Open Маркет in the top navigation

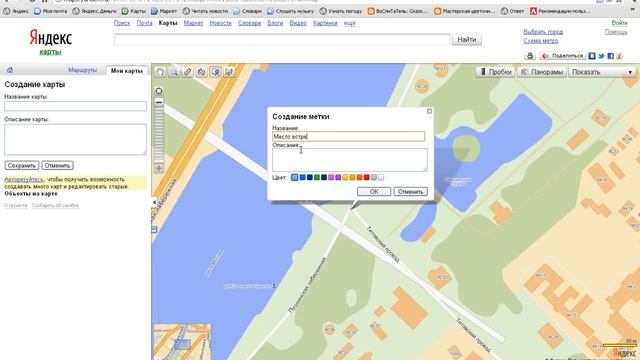[193, 23]
